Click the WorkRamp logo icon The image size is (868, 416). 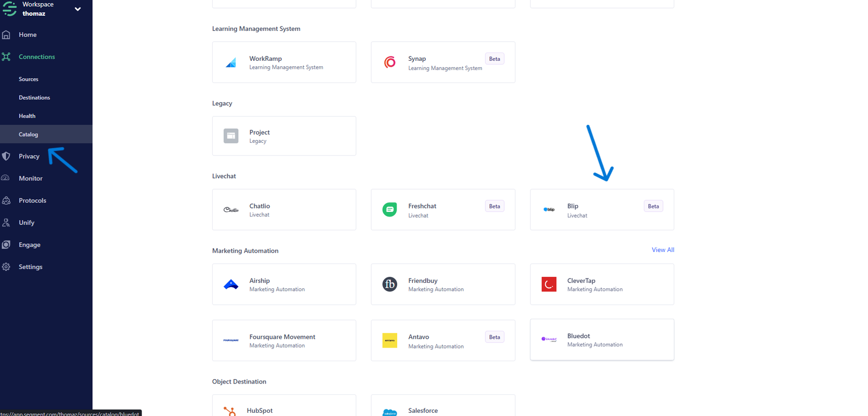tap(231, 62)
